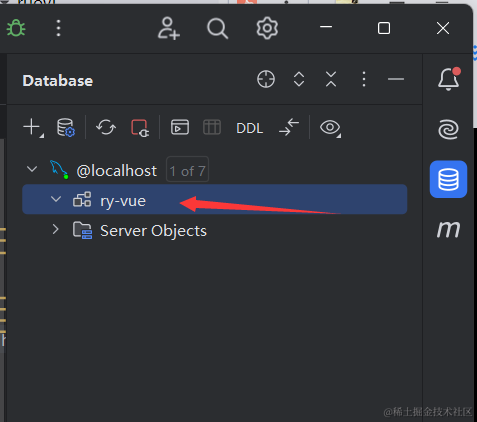This screenshot has height=422, width=477.
Task: Open IDE settings gear icon
Action: click(x=267, y=28)
